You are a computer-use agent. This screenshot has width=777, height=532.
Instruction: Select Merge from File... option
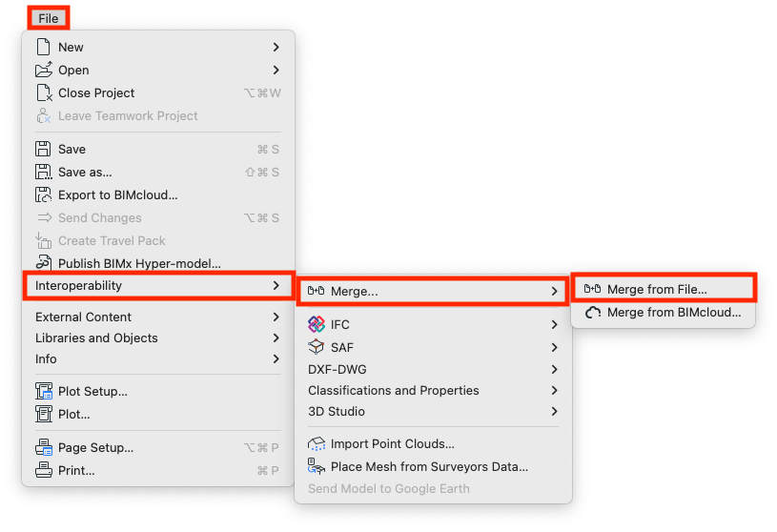click(656, 289)
